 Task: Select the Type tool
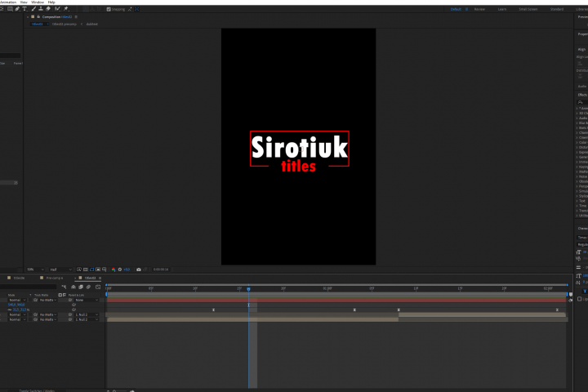pyautogui.click(x=24, y=9)
